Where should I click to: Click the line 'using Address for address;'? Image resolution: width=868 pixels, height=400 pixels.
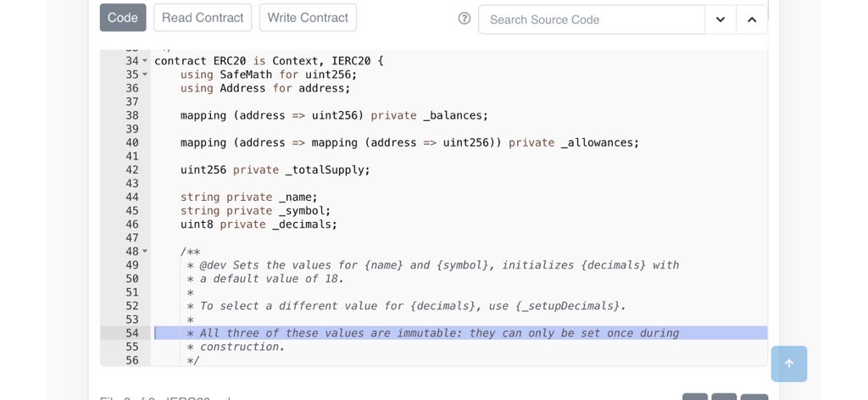[x=265, y=88]
